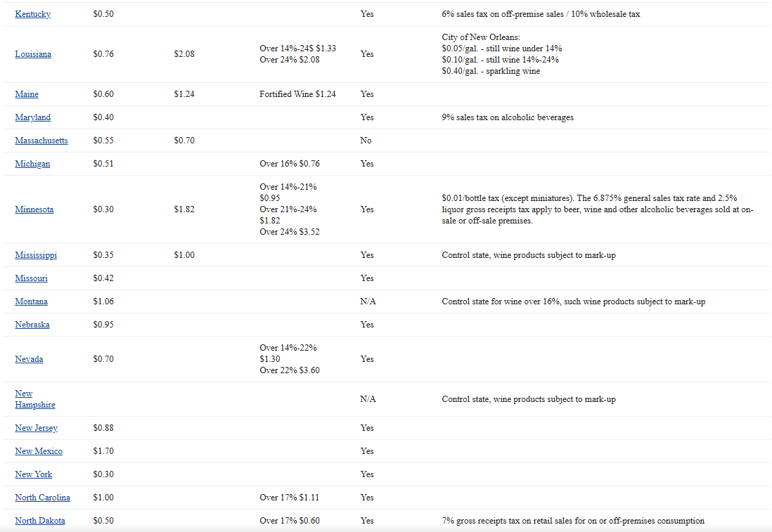
Task: Select the Maryland hyperlink
Action: pos(32,117)
